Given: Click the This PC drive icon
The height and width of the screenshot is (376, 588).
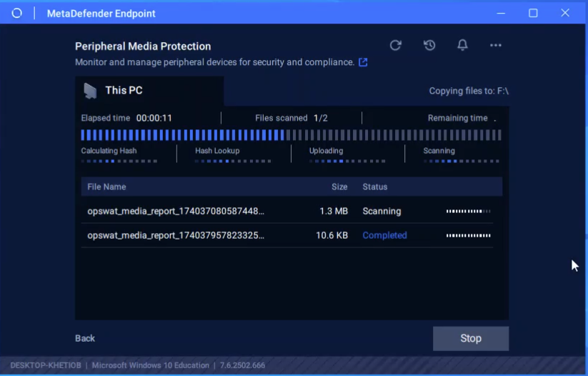Looking at the screenshot, I should point(90,91).
